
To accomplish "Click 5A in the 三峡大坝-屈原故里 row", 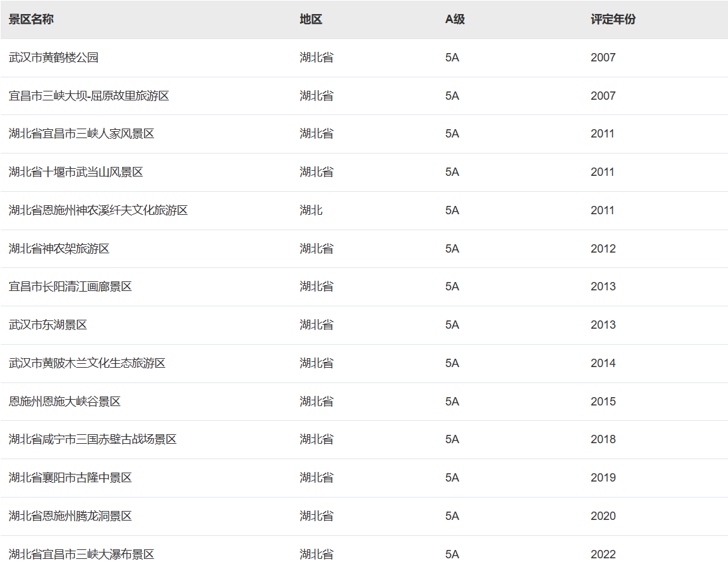I will (x=452, y=96).
